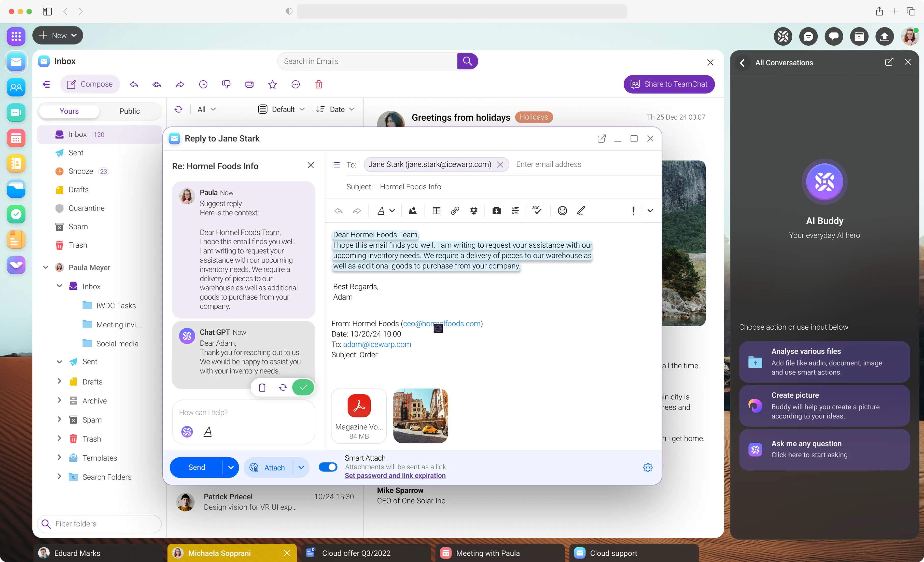Mark message as high priority
Image resolution: width=924 pixels, height=562 pixels.
(633, 211)
